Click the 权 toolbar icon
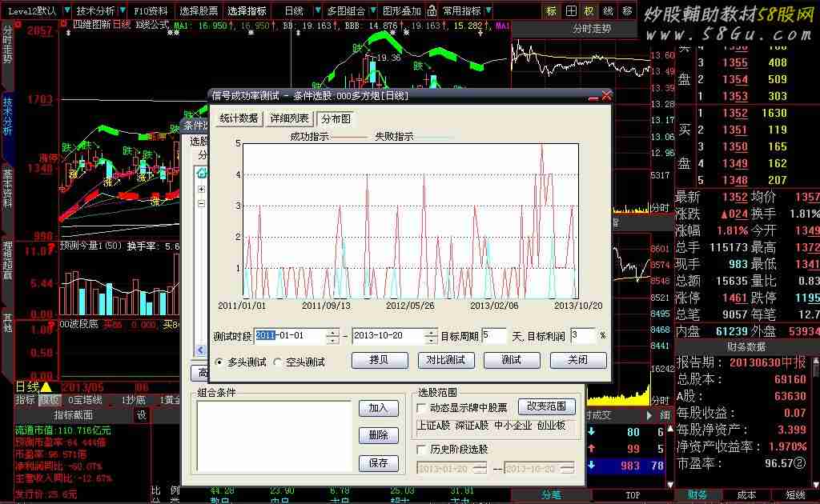 pos(589,11)
